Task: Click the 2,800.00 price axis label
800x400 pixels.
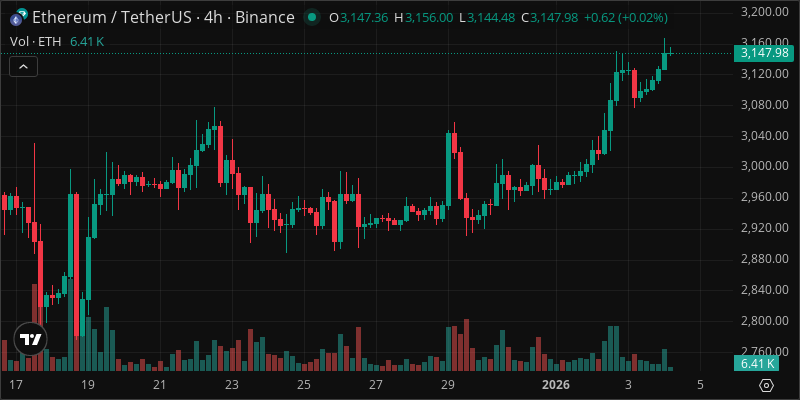Action: coord(764,321)
